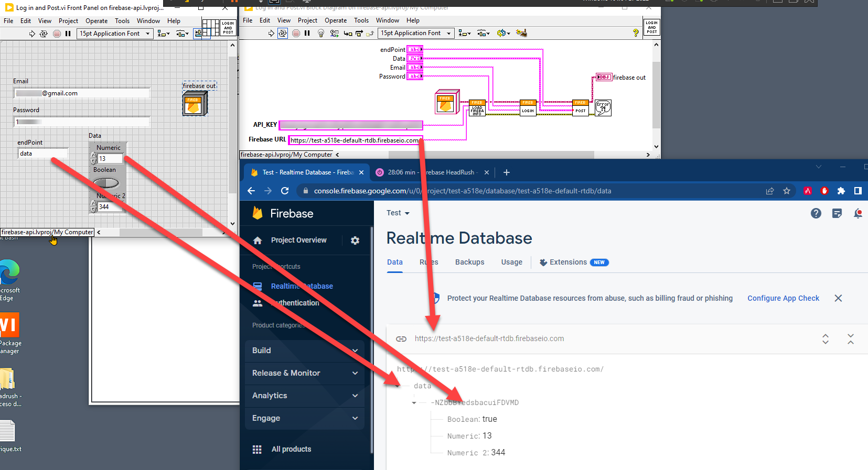Expand the Build category

(x=305, y=351)
